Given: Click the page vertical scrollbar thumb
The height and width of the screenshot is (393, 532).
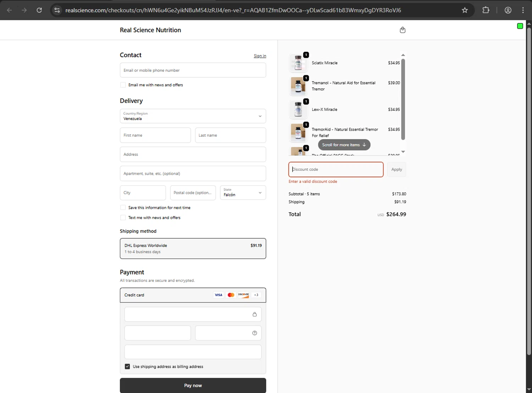Looking at the screenshot, I should [529, 191].
